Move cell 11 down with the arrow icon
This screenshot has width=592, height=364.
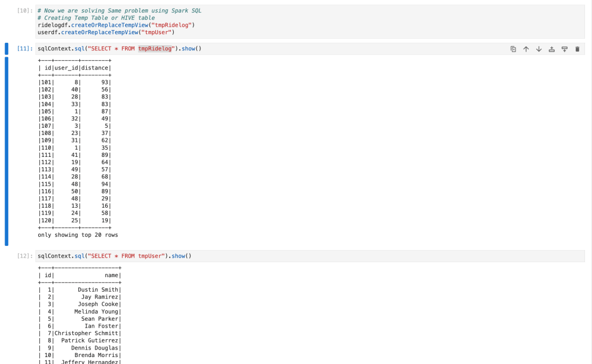539,49
